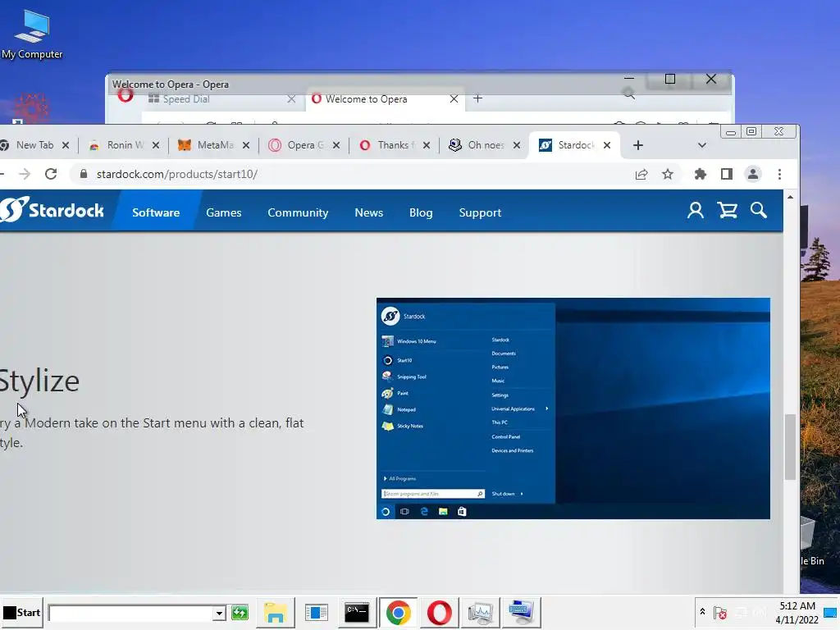Open the Chrome extensions puzzle icon
The image size is (840, 630).
701,174
